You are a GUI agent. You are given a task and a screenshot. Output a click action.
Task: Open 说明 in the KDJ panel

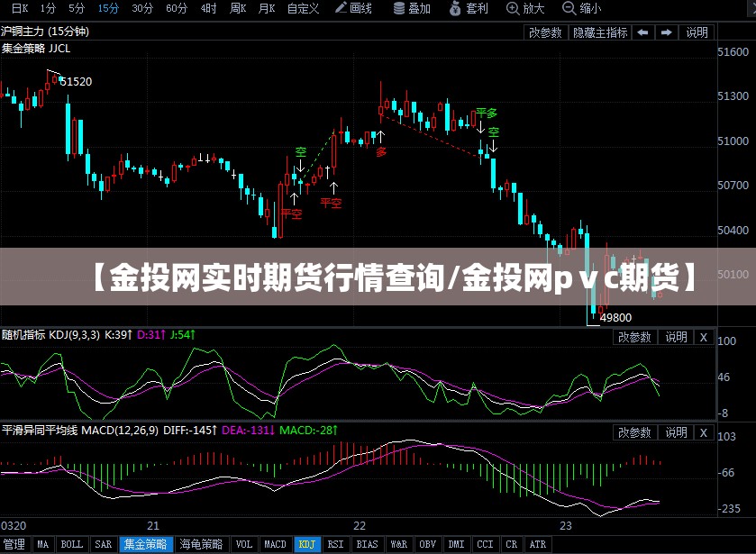[x=676, y=337]
